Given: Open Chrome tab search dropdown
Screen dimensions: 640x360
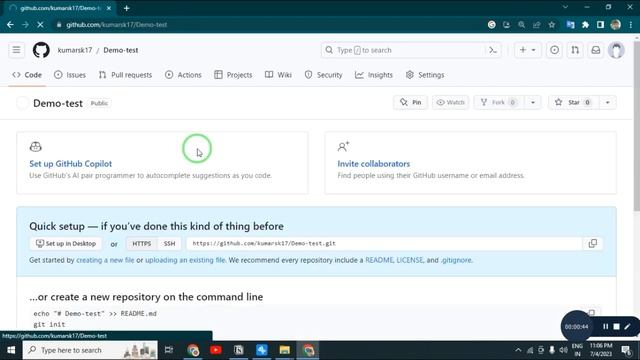Looking at the screenshot, I should point(565,7).
